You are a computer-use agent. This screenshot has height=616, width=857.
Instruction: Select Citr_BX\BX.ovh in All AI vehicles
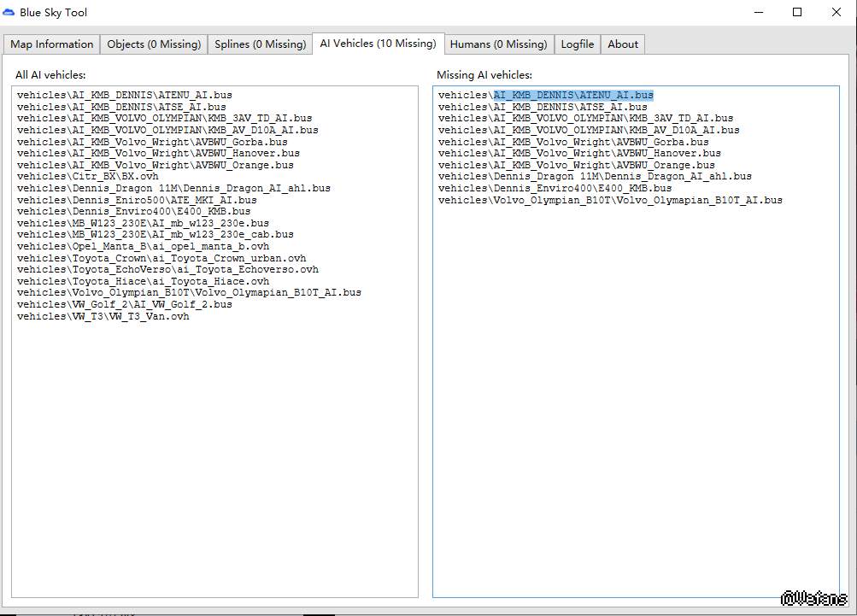88,177
